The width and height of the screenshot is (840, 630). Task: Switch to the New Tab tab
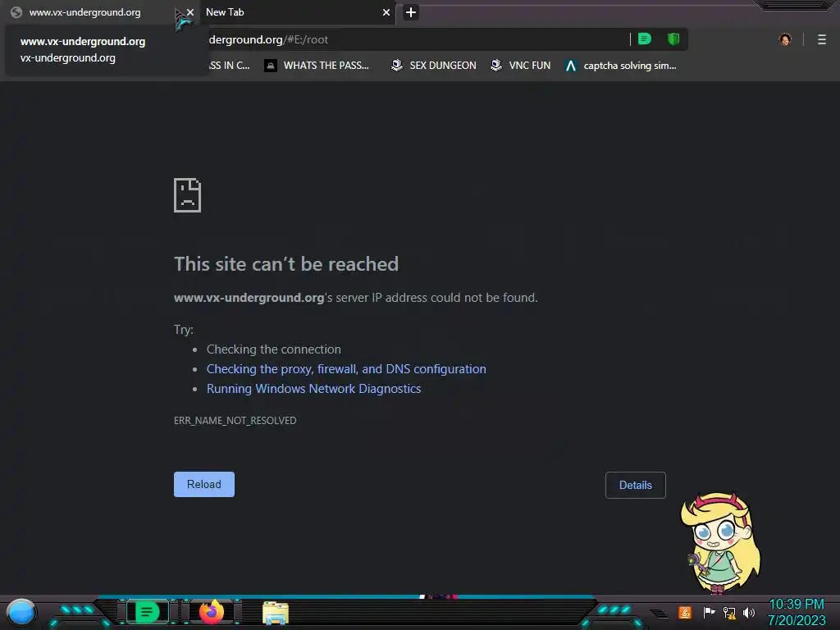(297, 12)
